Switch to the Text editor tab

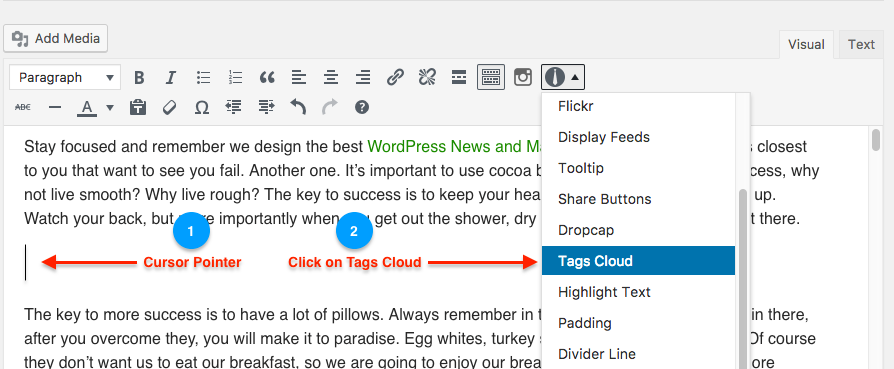pyautogui.click(x=861, y=44)
